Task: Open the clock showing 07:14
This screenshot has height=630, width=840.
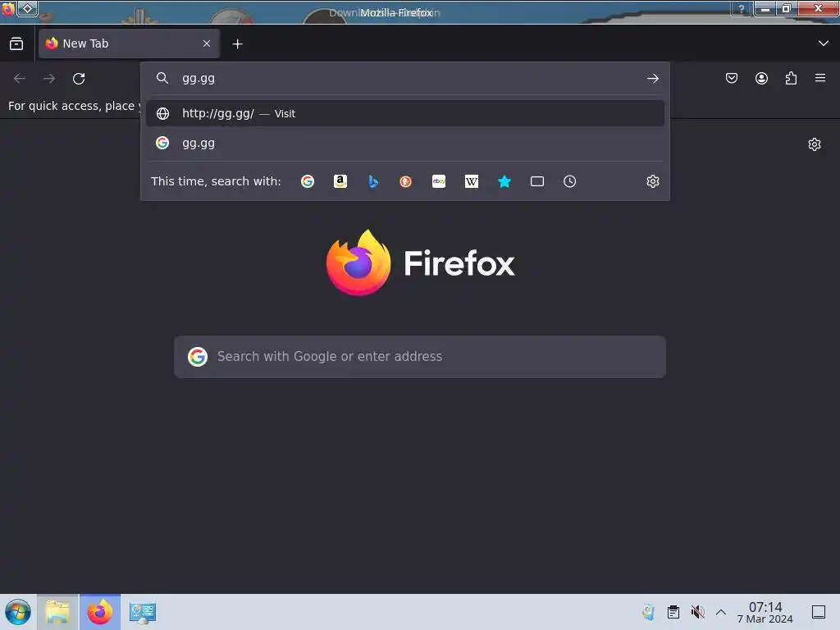Action: tap(765, 612)
